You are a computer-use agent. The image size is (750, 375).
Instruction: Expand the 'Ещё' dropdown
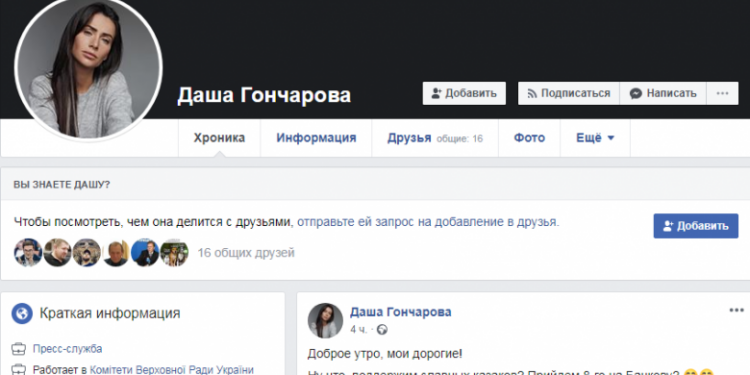click(595, 138)
